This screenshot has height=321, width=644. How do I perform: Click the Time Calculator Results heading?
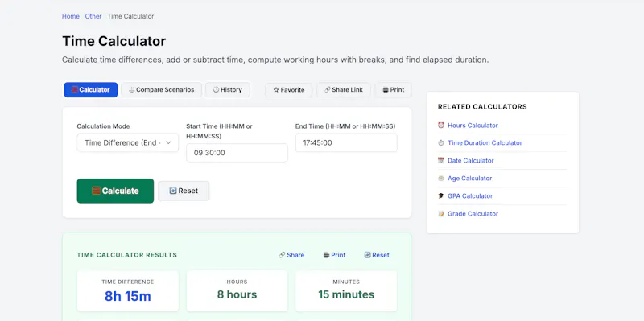[127, 255]
